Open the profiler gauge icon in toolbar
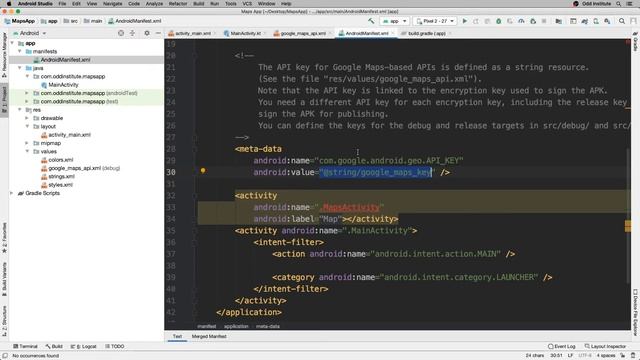 (521, 21)
